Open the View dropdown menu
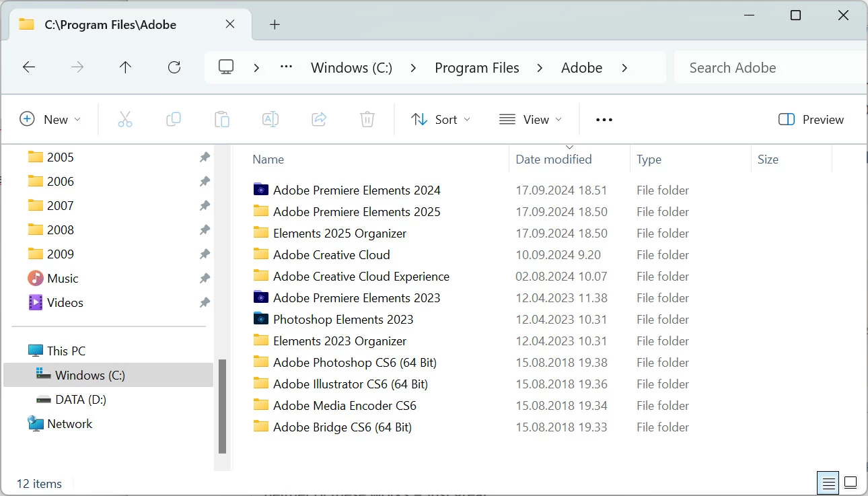This screenshot has width=868, height=496. pyautogui.click(x=530, y=119)
